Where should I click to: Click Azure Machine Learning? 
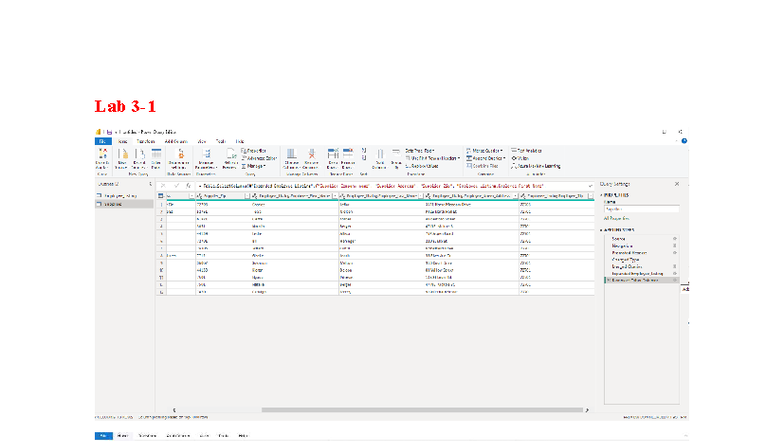point(536,166)
